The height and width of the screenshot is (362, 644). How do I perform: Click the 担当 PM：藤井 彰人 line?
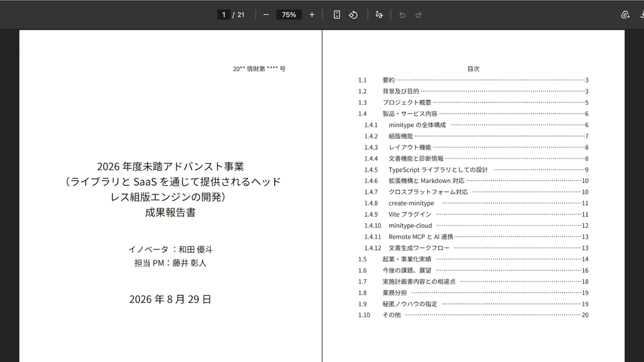click(170, 263)
